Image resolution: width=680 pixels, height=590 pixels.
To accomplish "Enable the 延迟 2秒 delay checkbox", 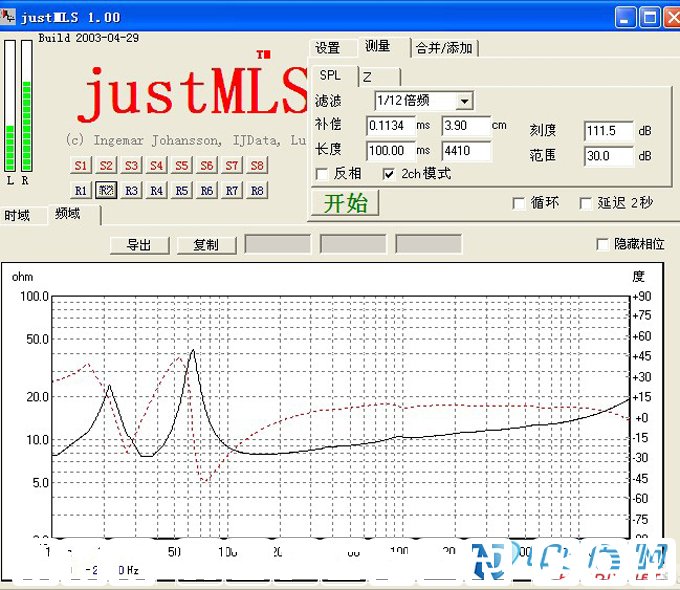I will point(585,203).
